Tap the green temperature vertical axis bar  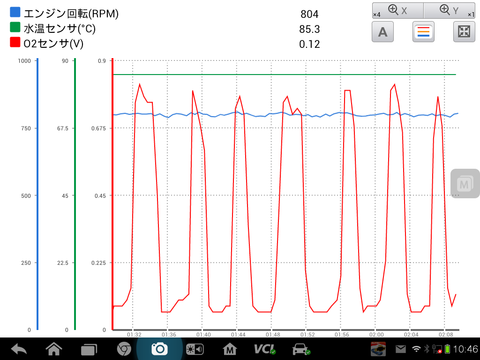[75, 194]
